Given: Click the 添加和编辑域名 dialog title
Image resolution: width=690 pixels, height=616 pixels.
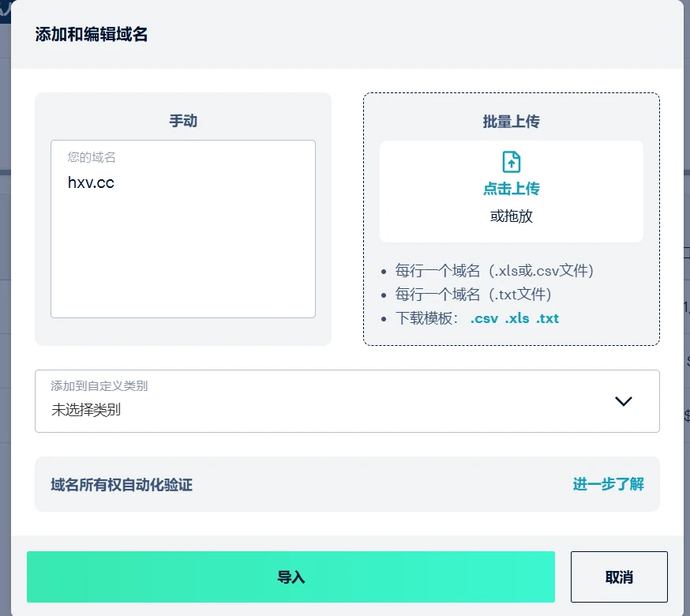Looking at the screenshot, I should coord(92,34).
